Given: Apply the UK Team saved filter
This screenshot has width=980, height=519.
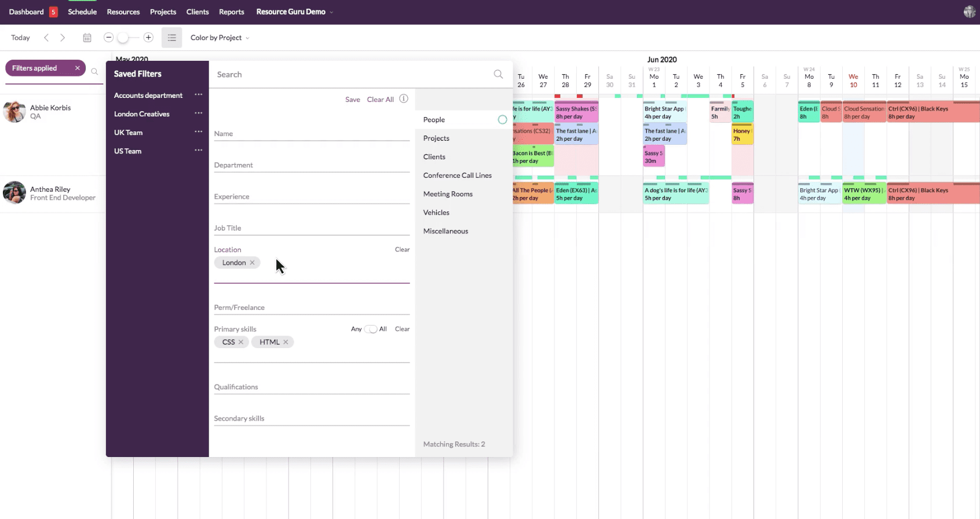Looking at the screenshot, I should click(128, 133).
